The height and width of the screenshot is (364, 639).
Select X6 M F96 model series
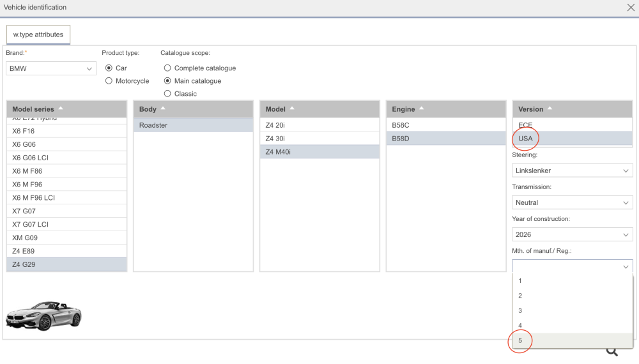point(67,185)
